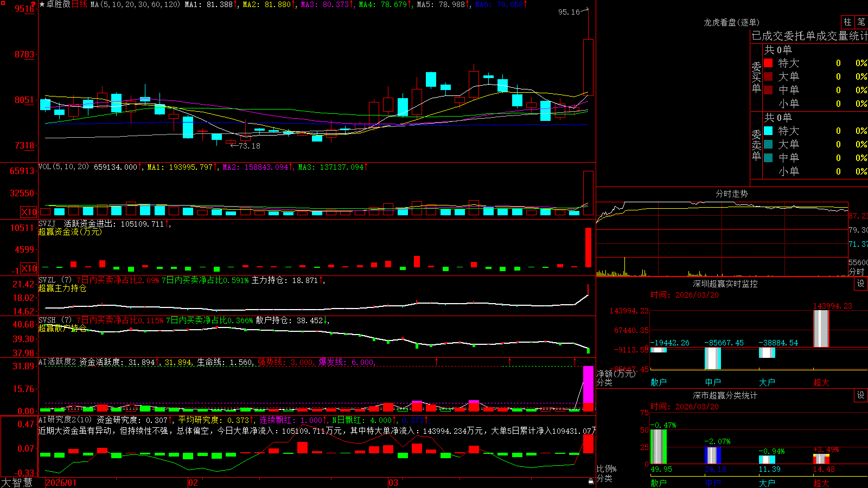Click the star favorite icon before 卓胜微
Viewport: 868px width, 488px height.
click(42, 4)
